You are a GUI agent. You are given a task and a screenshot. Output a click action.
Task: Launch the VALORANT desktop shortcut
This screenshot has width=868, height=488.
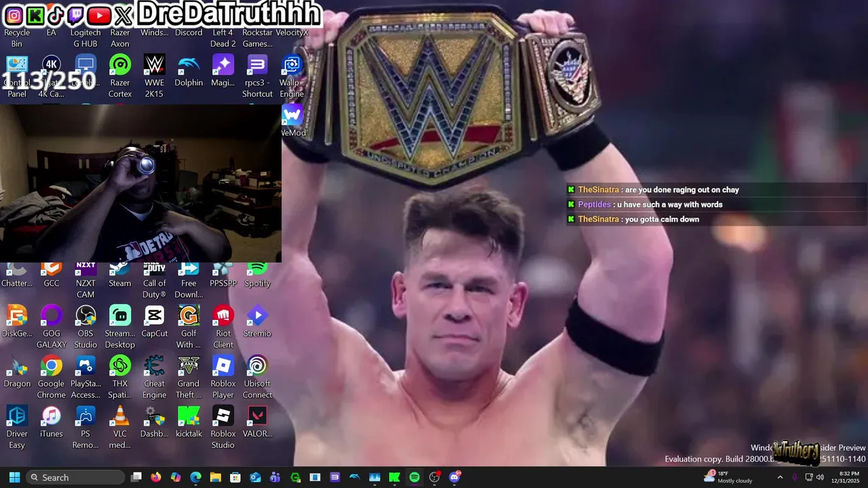[257, 422]
